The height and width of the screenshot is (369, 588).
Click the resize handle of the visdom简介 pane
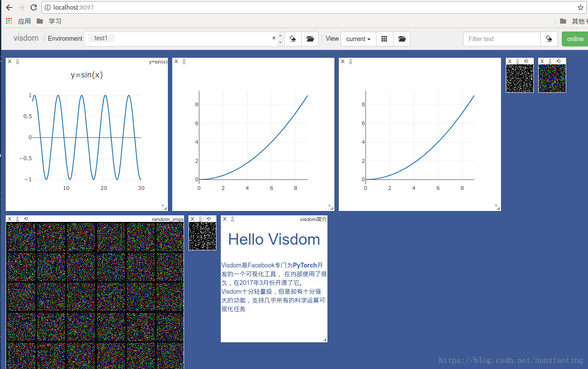click(x=325, y=340)
